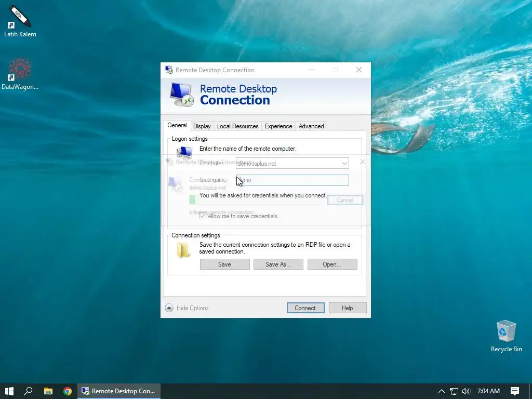This screenshot has height=399, width=532.
Task: Switch to the Advanced tab
Action: [311, 126]
